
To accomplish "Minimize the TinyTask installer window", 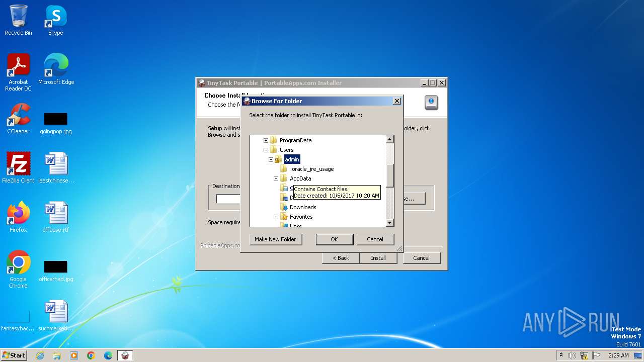I will [x=424, y=83].
